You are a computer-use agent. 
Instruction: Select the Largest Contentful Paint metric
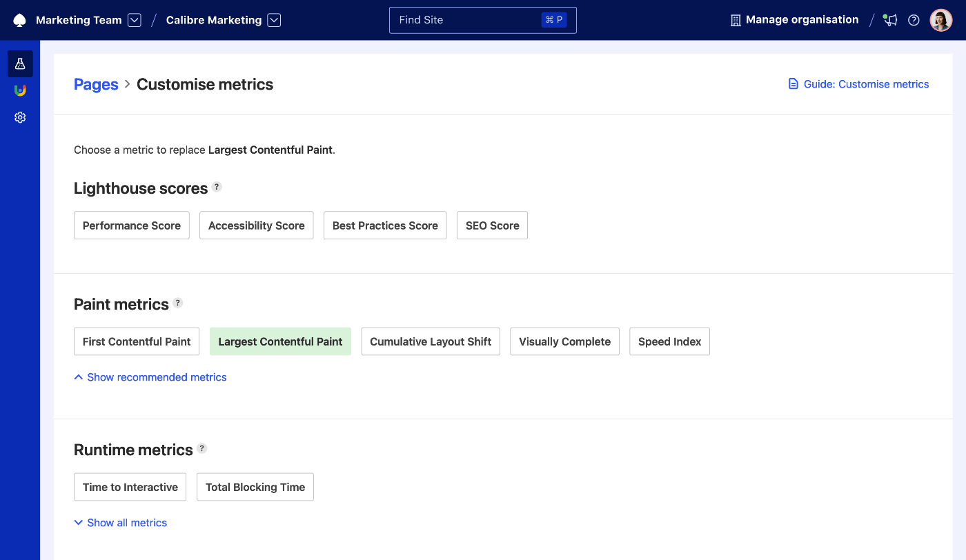[x=280, y=341]
